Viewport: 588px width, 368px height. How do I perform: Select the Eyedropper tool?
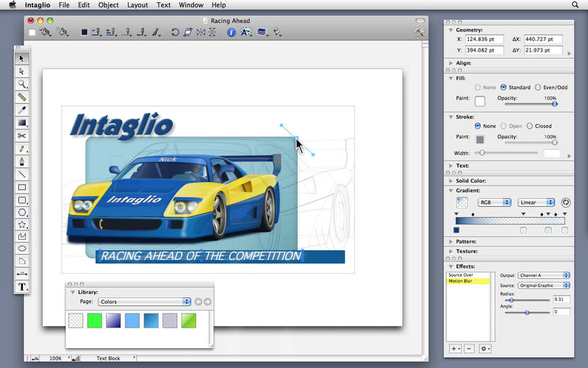(22, 110)
